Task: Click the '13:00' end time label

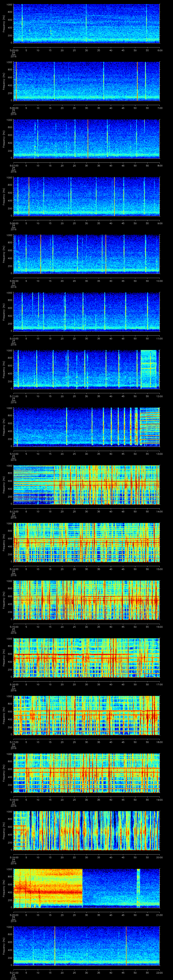Action: click(159, 454)
